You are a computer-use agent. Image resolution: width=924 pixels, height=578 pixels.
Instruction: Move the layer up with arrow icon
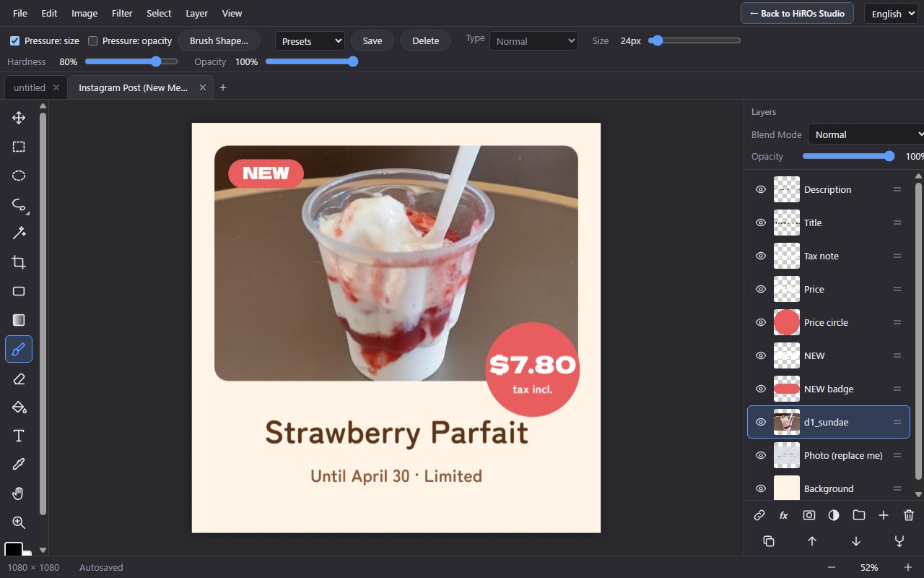pos(812,541)
